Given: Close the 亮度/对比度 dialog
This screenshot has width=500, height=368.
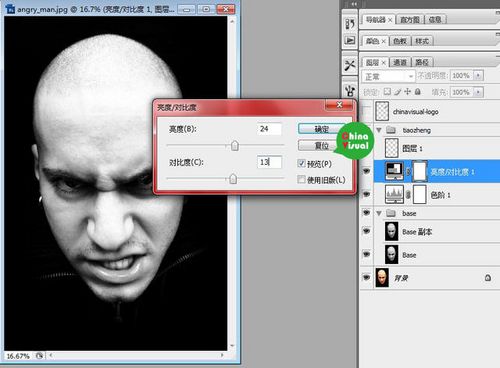Looking at the screenshot, I should pos(339,105).
